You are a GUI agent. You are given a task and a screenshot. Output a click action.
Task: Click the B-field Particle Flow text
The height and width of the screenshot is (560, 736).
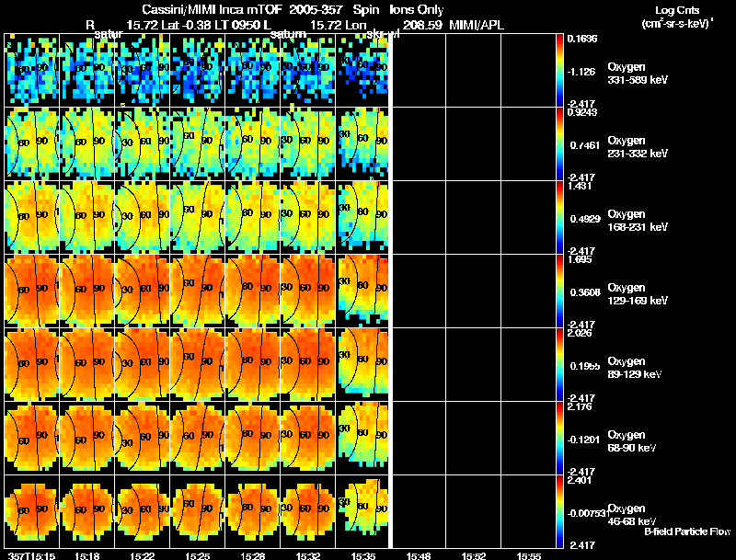tap(685, 531)
